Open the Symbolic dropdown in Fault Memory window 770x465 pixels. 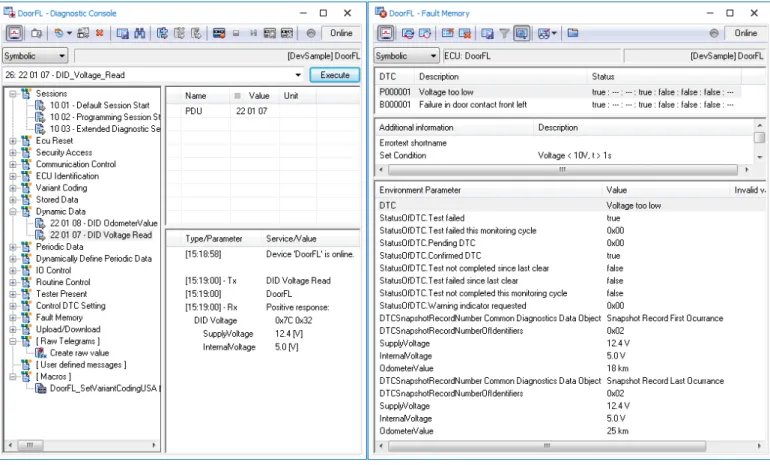point(406,56)
